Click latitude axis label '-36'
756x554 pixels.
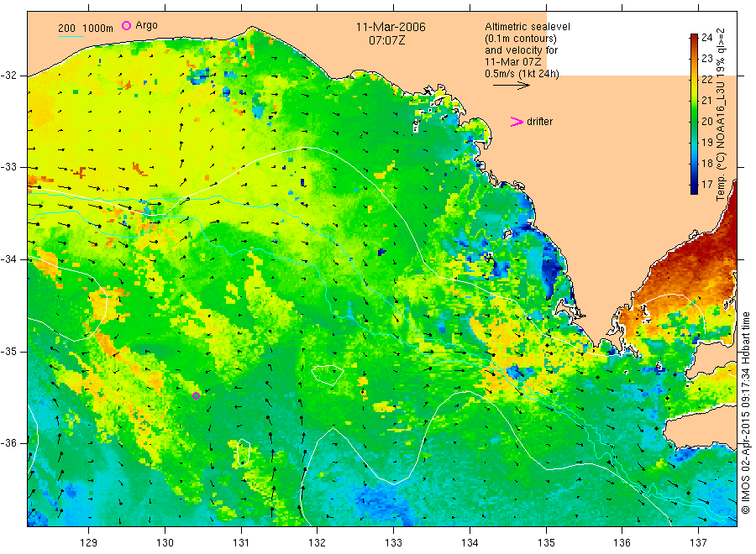[8, 443]
